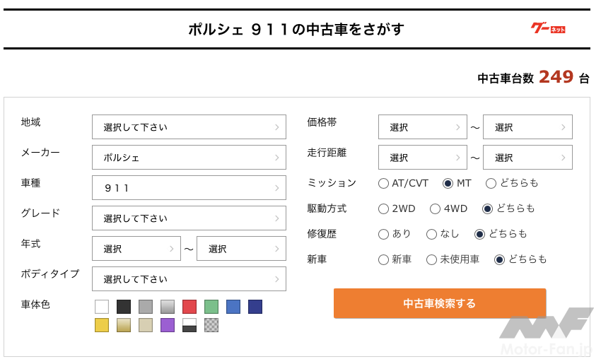
Task: Select the two-tone white and black swatch
Action: (189, 325)
